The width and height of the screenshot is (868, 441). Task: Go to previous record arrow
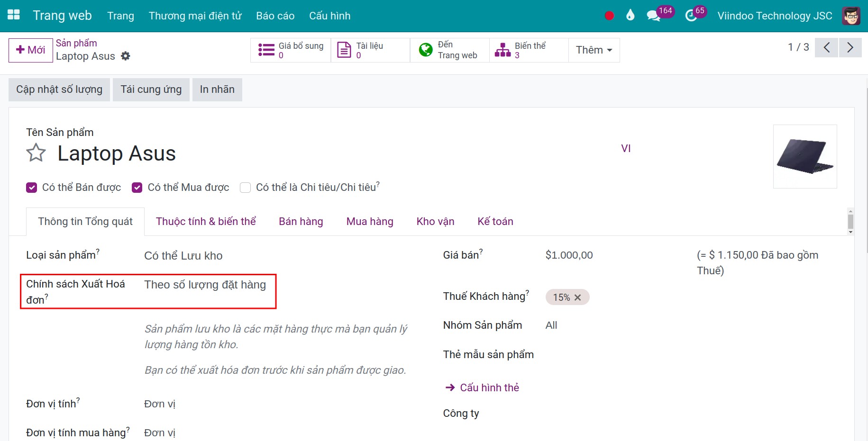coord(826,47)
